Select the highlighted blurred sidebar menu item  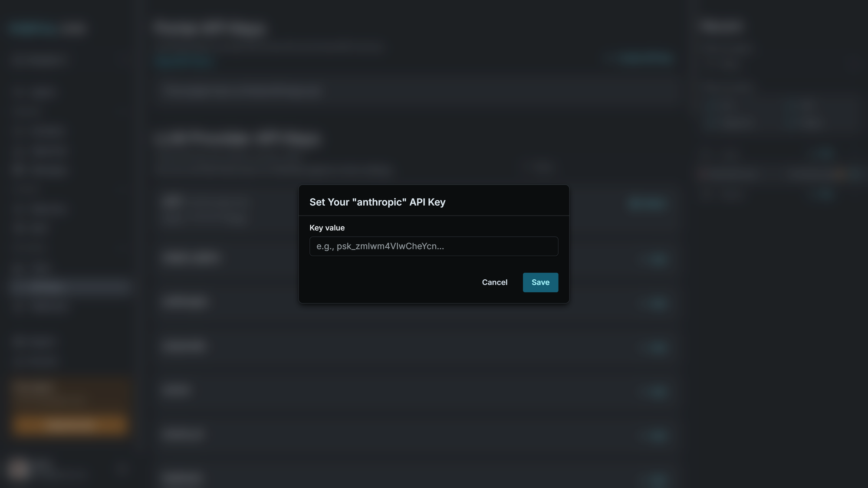tap(69, 287)
